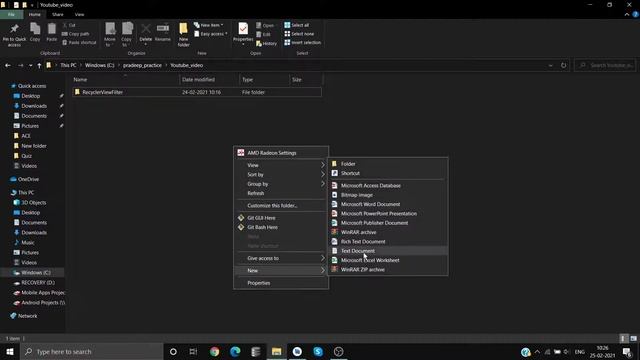Go back with the Back arrow

pyautogui.click(x=8, y=65)
